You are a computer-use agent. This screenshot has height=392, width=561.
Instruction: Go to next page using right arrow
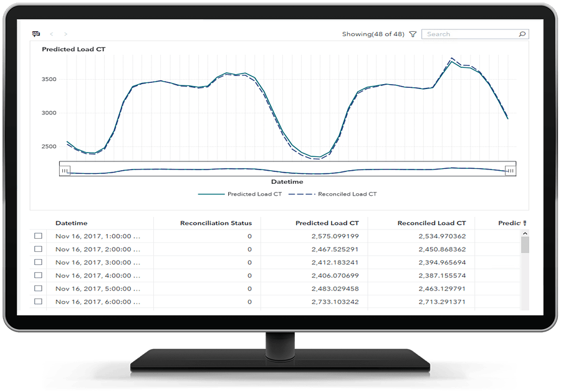coord(66,34)
